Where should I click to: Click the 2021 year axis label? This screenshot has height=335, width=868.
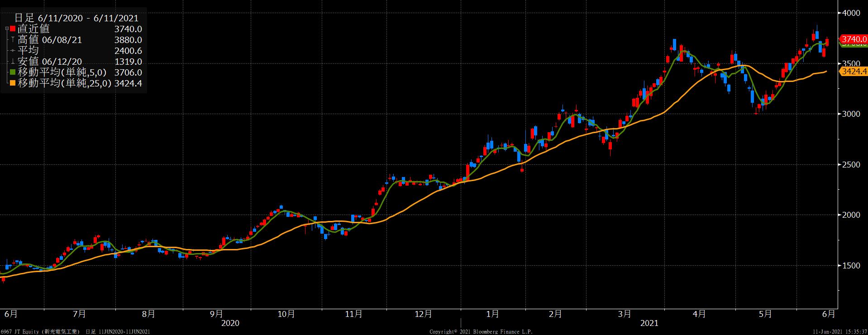tap(649, 323)
